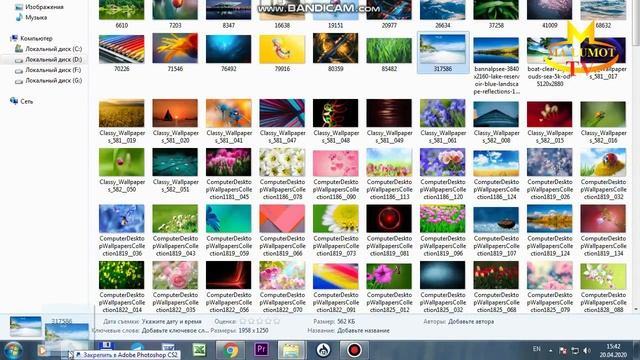Image resolution: width=640 pixels, height=360 pixels.
Task: Select ComputerDesktopWallpapersCollection1186_090 pink hearts
Action: coord(336,174)
